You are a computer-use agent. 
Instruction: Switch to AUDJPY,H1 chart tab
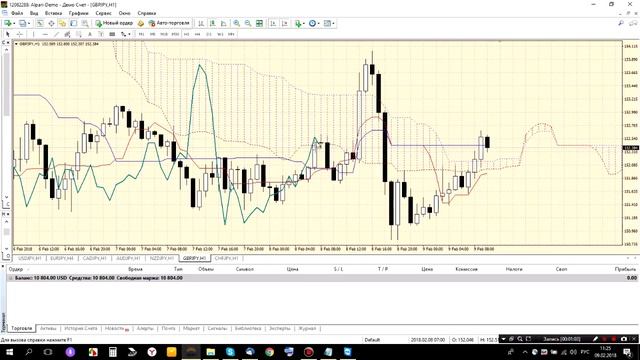[128, 258]
